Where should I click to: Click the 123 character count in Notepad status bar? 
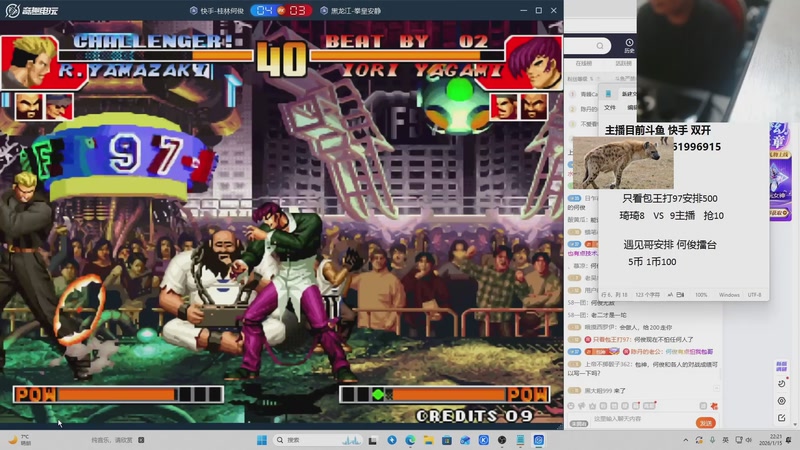647,295
